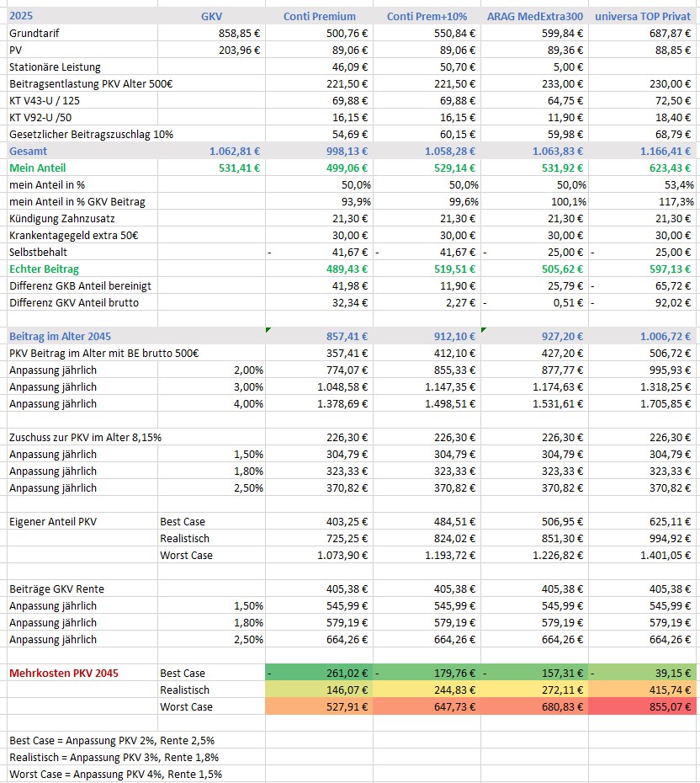The height and width of the screenshot is (783, 700).
Task: Select the "Beiträge GKV Rente" label
Action: 56,589
